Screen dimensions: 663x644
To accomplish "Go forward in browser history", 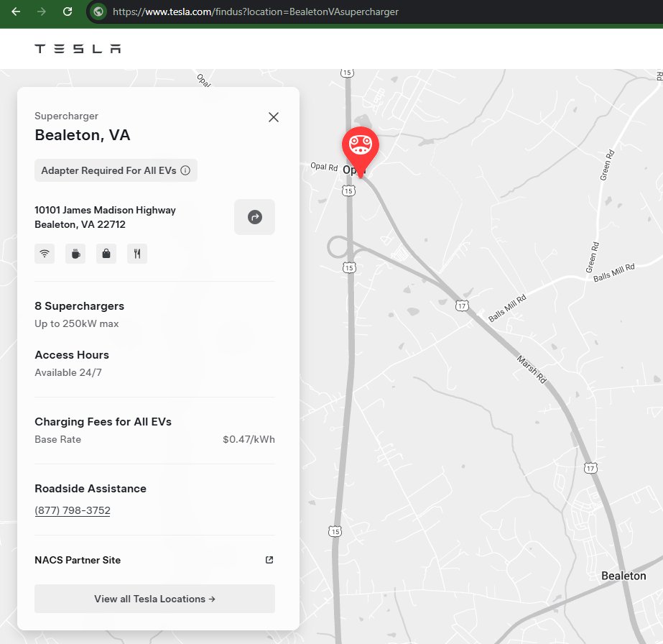I will [42, 11].
